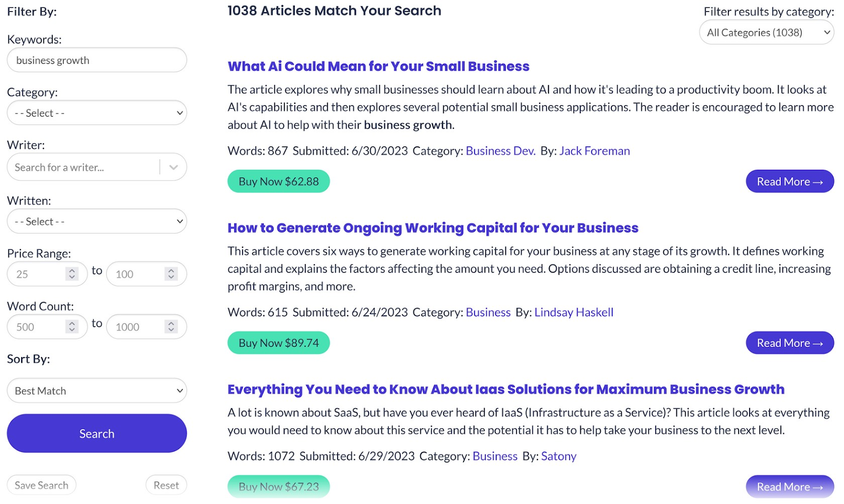Click the Search button

97,433
